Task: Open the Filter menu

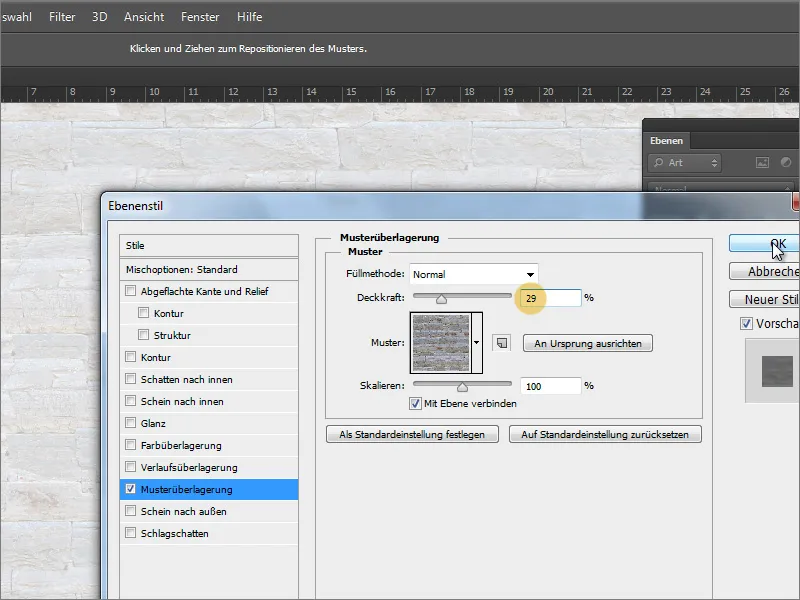Action: (62, 17)
